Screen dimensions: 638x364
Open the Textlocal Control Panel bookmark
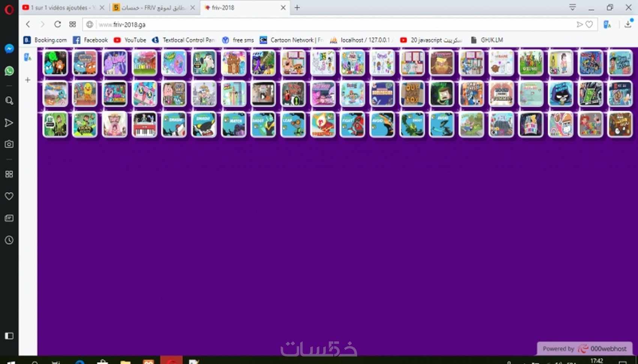coord(184,40)
